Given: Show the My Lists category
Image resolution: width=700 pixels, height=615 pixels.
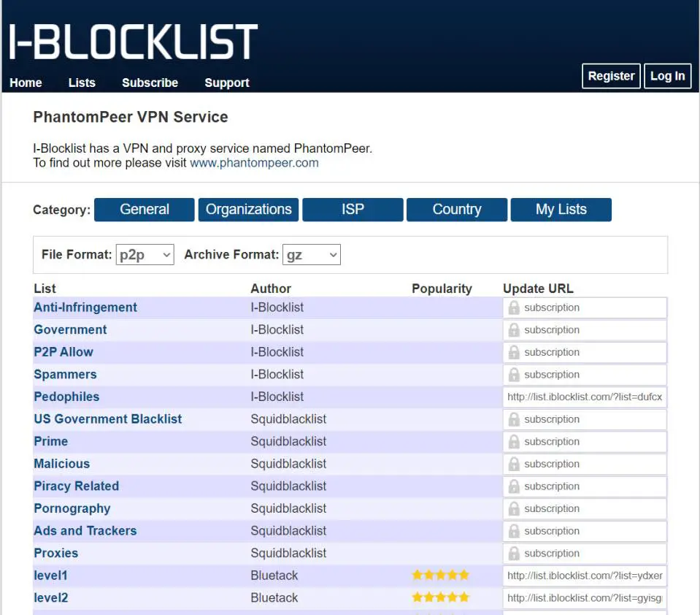Looking at the screenshot, I should (x=561, y=210).
